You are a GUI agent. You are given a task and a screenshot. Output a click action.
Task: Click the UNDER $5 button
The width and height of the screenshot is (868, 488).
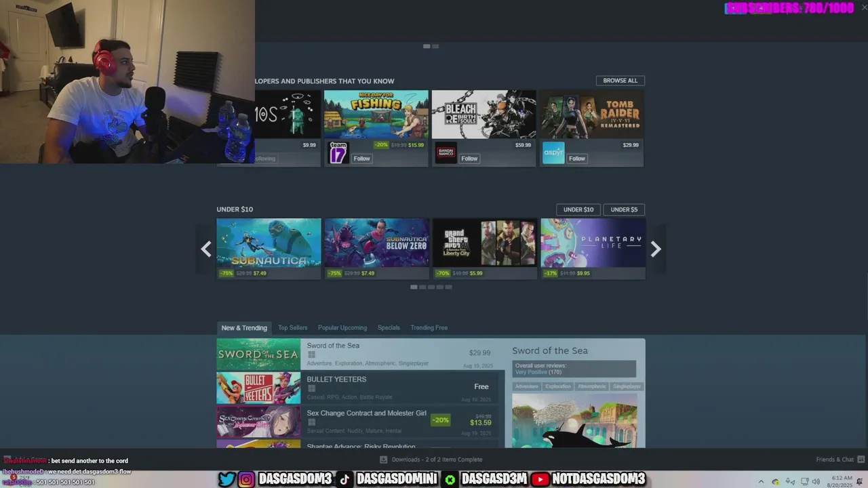[x=624, y=209]
